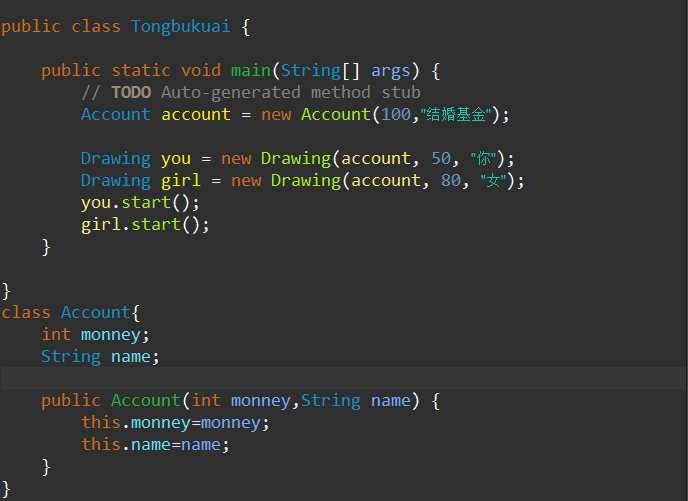
Task: Click the yellow 'you' variable declaration
Action: [176, 159]
